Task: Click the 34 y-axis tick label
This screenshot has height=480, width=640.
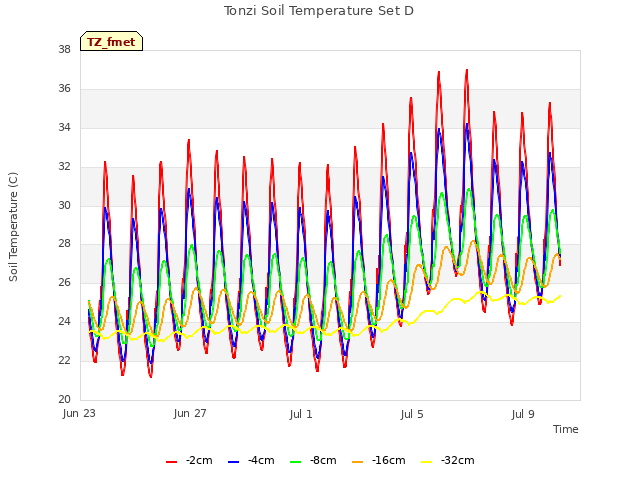Action: click(64, 127)
